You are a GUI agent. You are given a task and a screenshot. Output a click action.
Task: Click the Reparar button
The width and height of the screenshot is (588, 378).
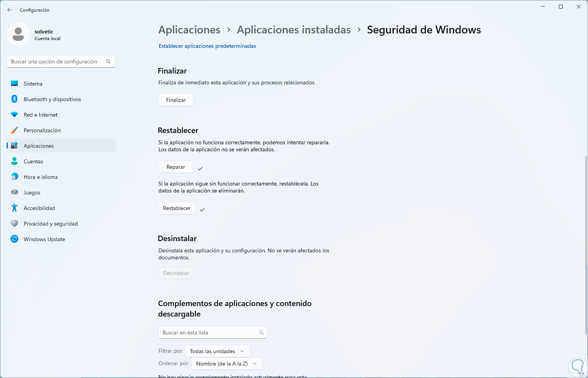pyautogui.click(x=176, y=167)
